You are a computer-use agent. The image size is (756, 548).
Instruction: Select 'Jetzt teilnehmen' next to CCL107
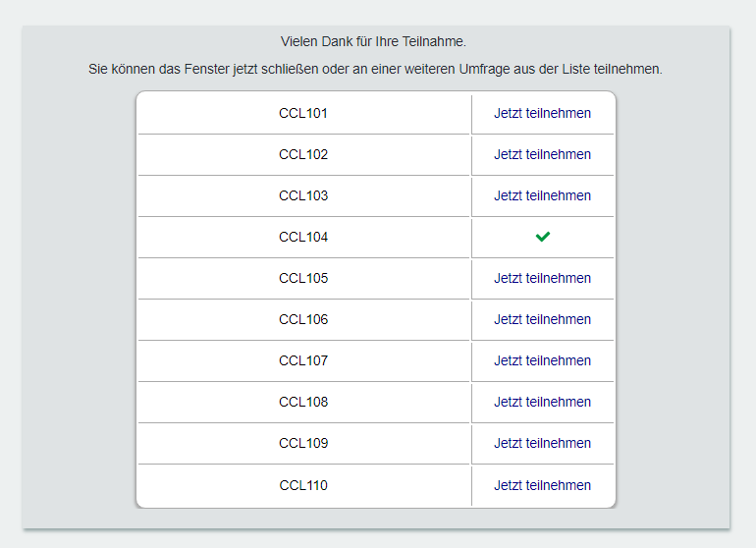click(x=542, y=360)
